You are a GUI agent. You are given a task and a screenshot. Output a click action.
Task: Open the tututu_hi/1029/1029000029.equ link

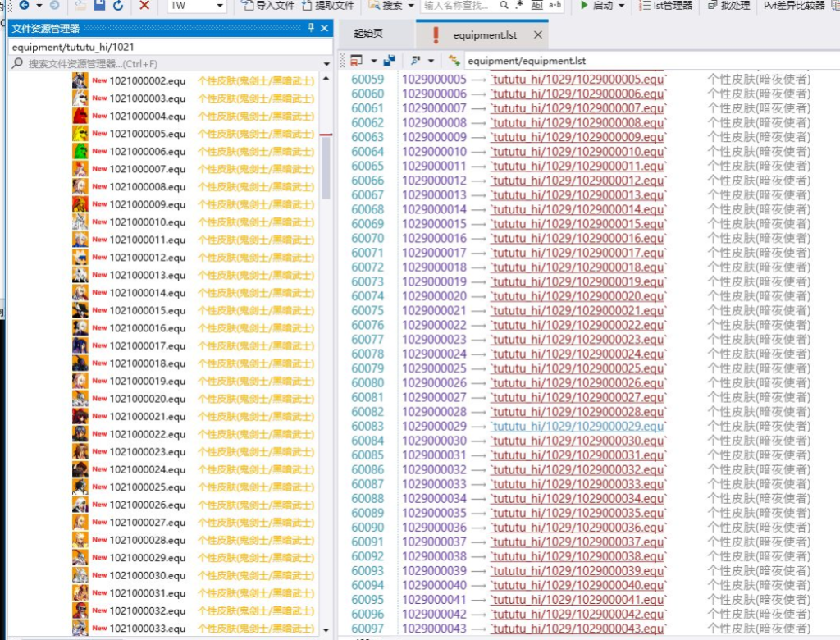pos(577,427)
